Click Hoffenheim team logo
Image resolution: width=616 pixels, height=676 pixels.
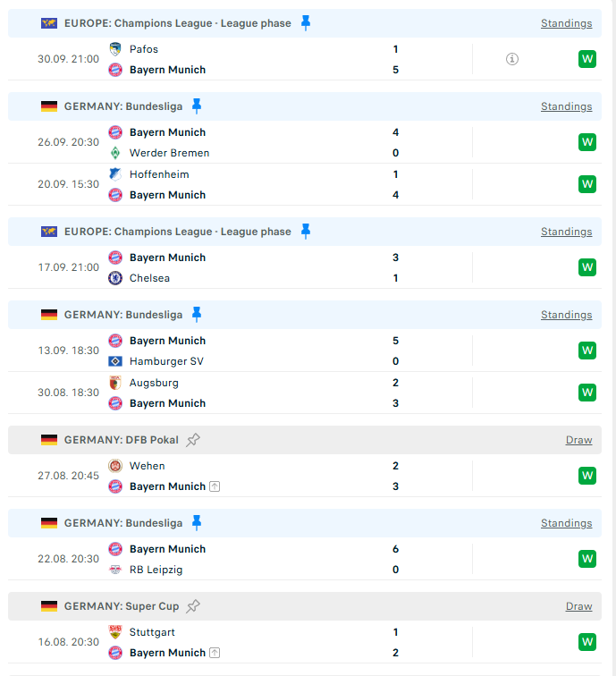[x=115, y=174]
